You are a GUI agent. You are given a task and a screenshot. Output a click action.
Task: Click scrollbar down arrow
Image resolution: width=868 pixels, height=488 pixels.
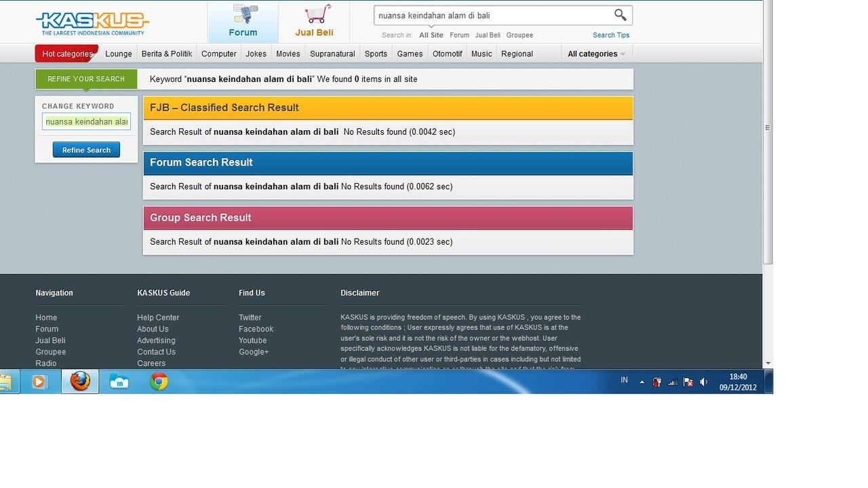tap(768, 364)
